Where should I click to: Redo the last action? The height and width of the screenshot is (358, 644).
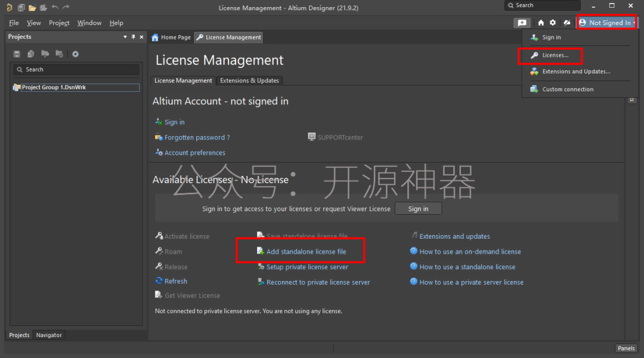click(66, 7)
